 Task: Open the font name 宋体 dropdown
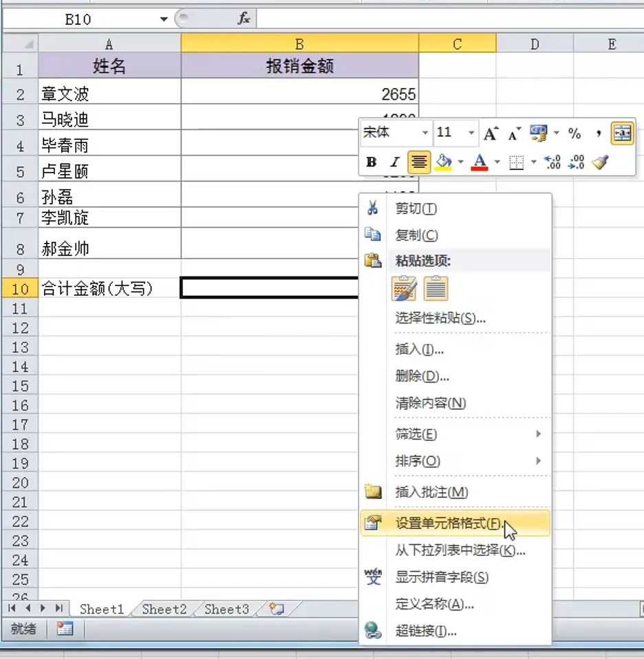pos(425,133)
